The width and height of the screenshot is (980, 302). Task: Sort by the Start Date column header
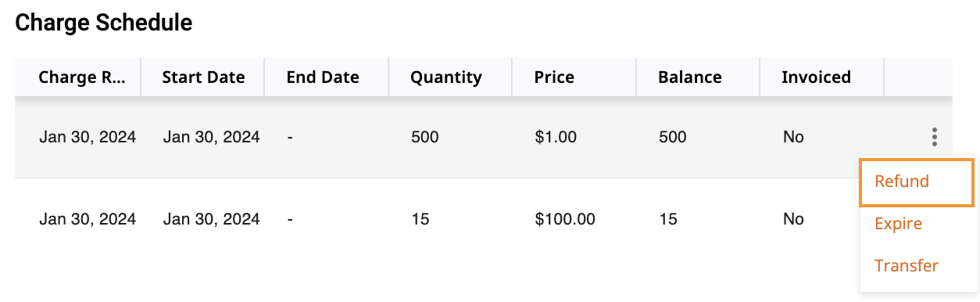click(x=203, y=77)
